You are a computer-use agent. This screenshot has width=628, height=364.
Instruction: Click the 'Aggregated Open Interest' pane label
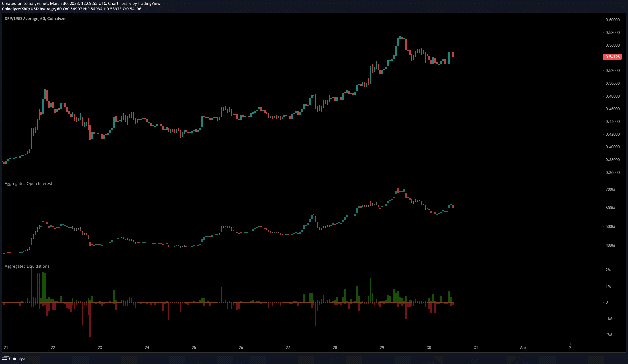(x=28, y=184)
